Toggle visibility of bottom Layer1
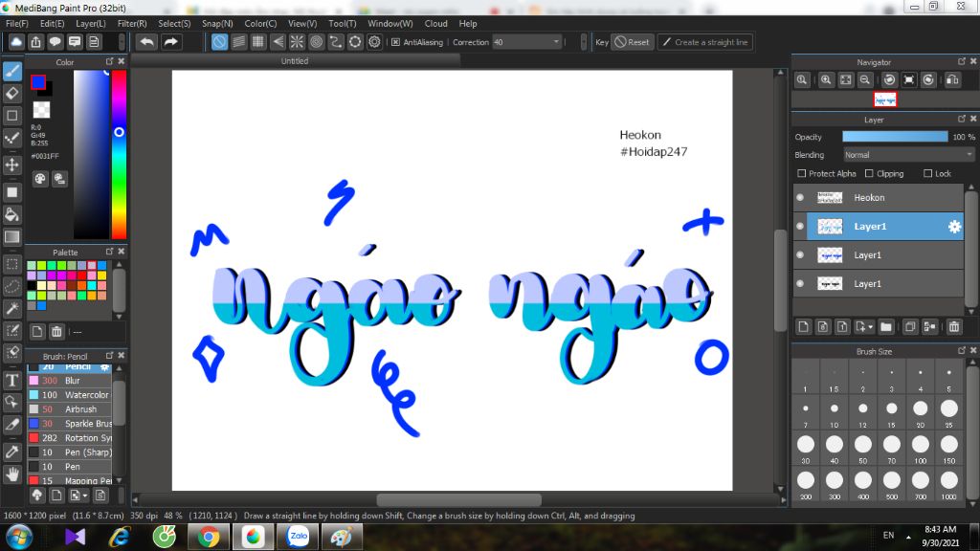Image resolution: width=980 pixels, height=551 pixels. [x=800, y=283]
